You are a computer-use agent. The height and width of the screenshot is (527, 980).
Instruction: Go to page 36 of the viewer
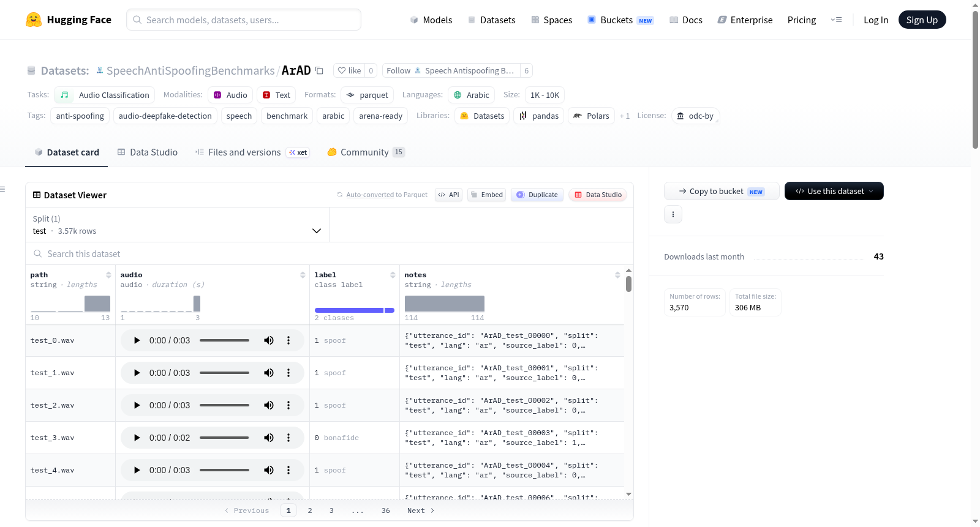pos(385,510)
